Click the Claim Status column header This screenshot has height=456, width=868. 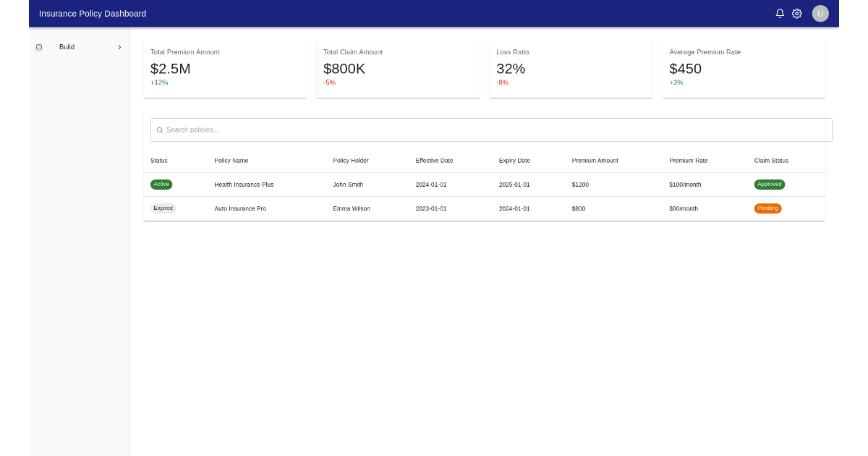point(771,161)
